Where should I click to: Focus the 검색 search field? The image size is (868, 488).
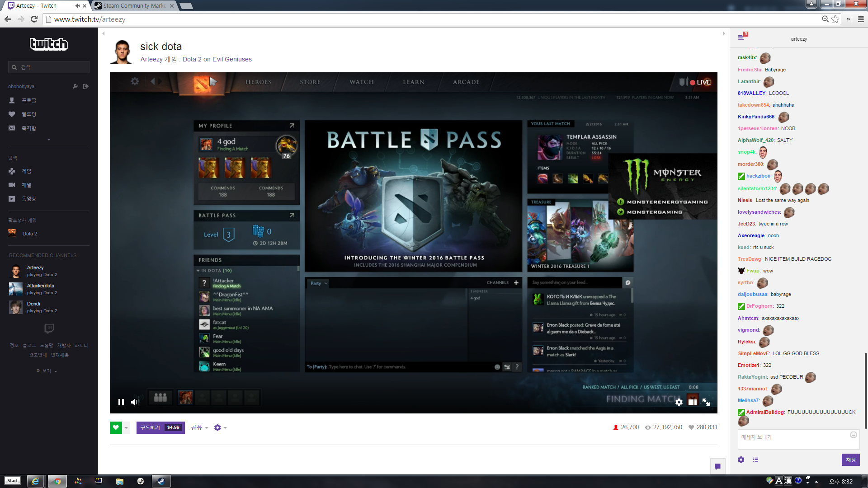49,67
